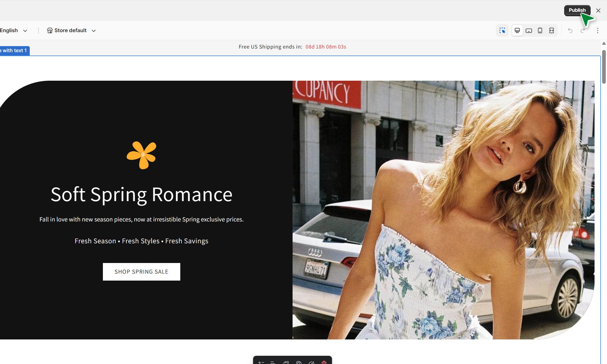Click the Publish button

click(577, 10)
